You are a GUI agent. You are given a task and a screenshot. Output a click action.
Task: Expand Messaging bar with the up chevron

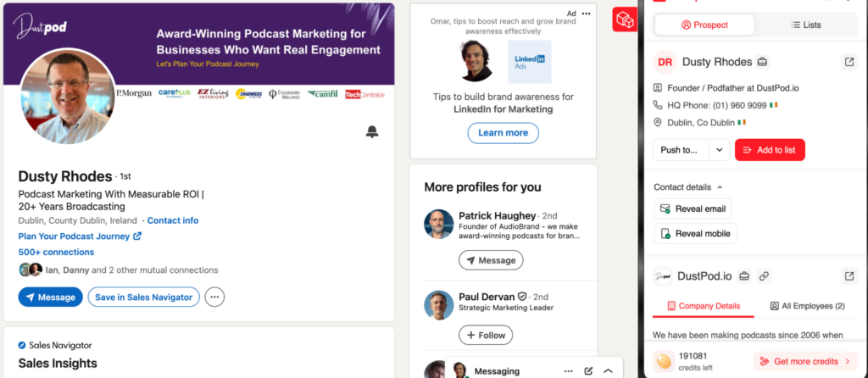608,371
